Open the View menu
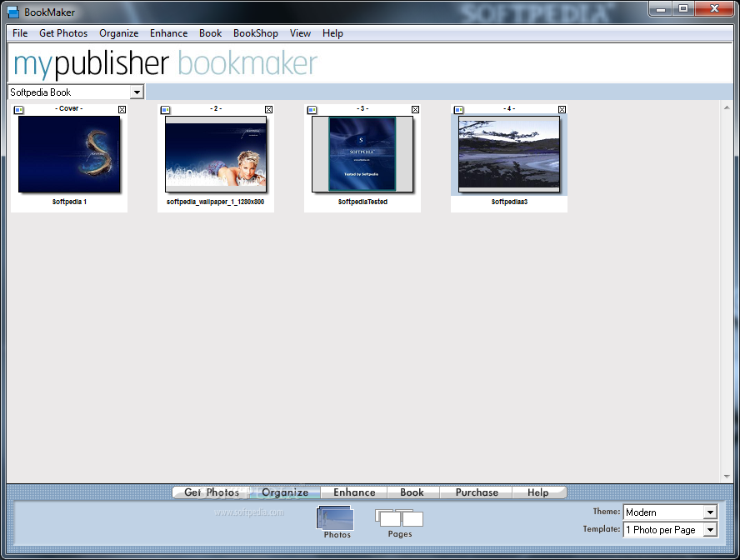 tap(300, 33)
